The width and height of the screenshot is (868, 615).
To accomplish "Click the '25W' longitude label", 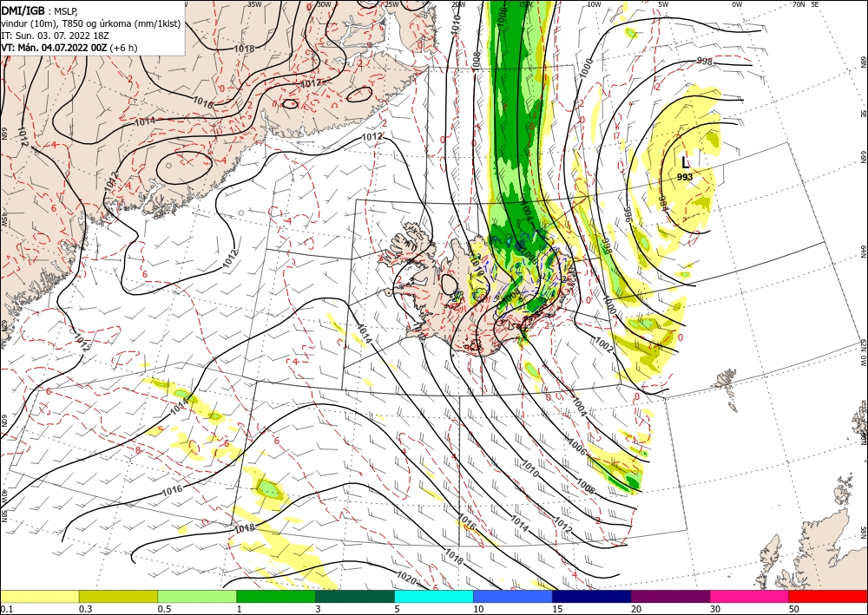I will point(391,4).
